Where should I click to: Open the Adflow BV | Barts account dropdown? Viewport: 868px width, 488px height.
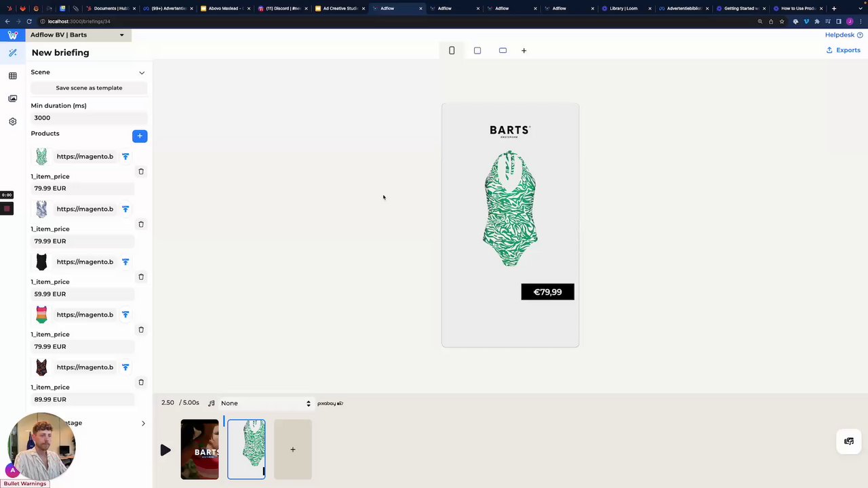[x=79, y=35]
